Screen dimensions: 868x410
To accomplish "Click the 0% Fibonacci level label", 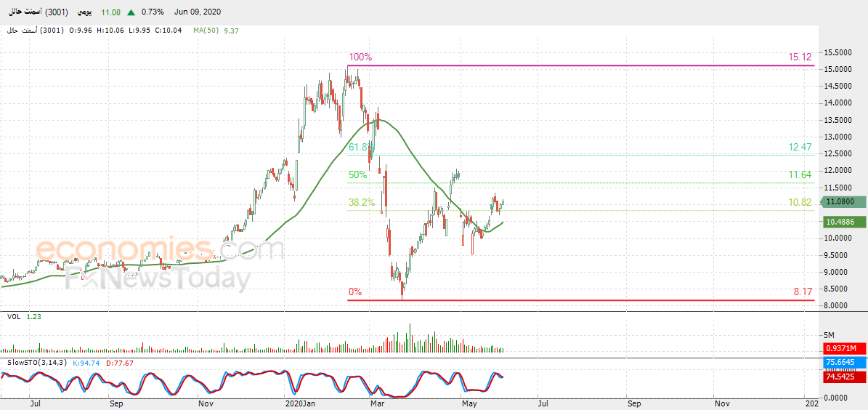I will [355, 292].
